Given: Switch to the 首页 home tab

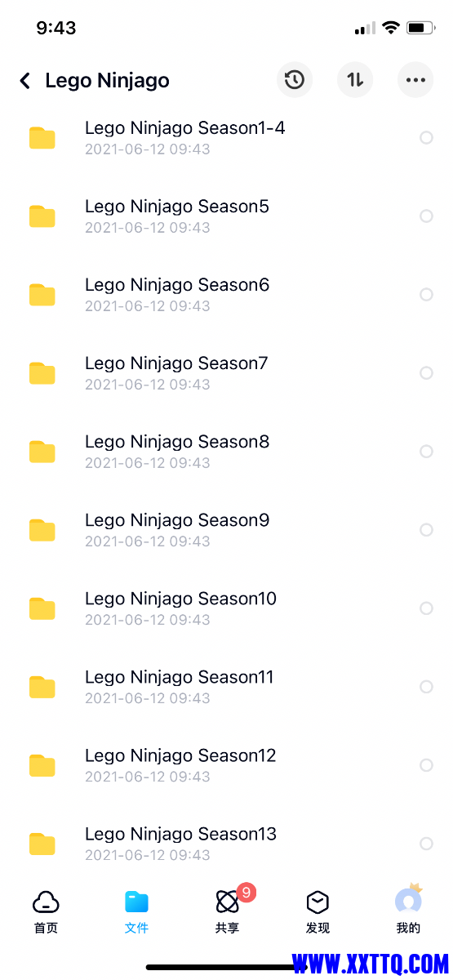Looking at the screenshot, I should point(46,911).
